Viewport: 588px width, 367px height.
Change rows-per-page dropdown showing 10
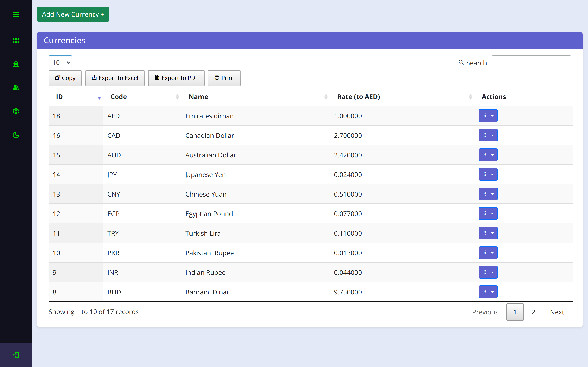[60, 62]
